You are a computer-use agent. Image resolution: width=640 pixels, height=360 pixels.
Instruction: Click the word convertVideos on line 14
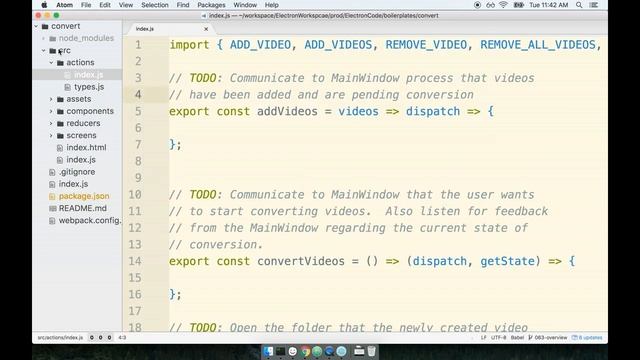click(300, 261)
